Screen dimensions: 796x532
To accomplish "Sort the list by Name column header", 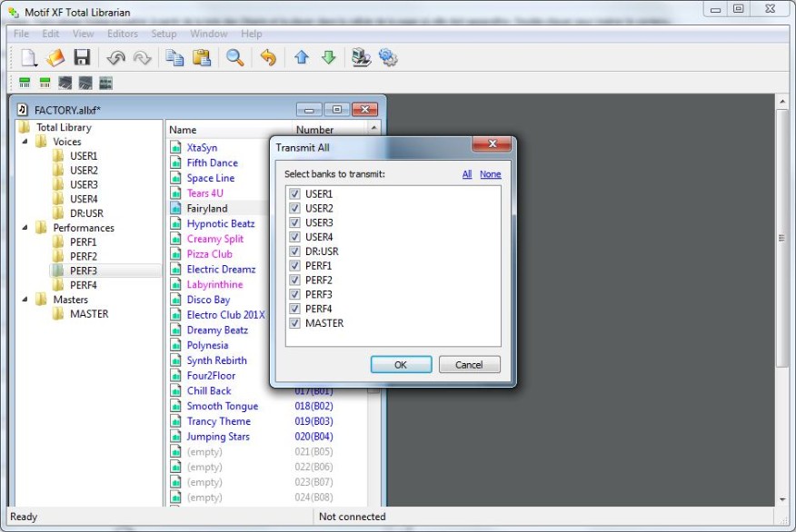I will (230, 129).
